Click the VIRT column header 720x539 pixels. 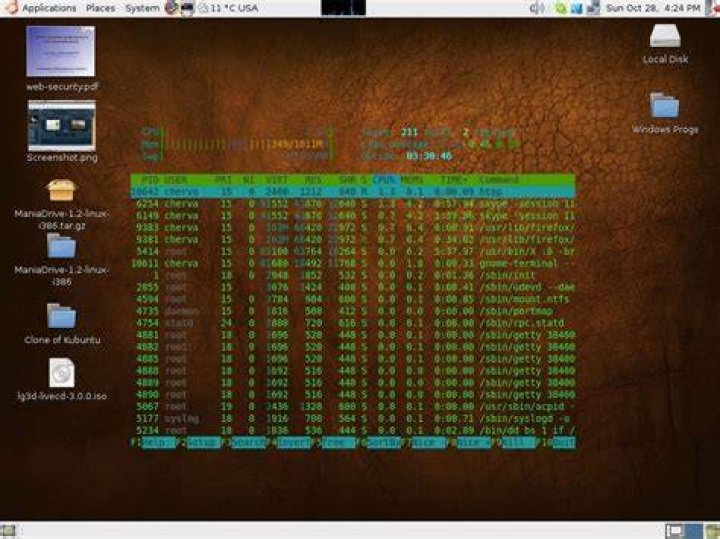pos(277,180)
